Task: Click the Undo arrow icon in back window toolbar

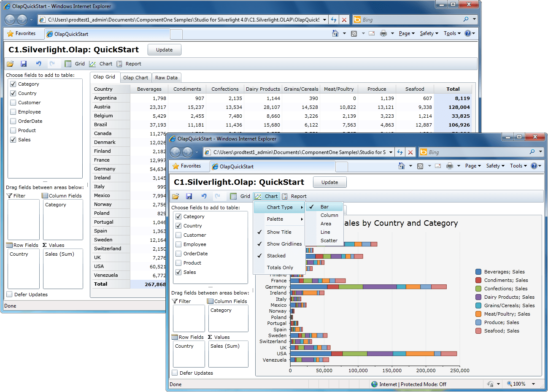Action: 38,64
